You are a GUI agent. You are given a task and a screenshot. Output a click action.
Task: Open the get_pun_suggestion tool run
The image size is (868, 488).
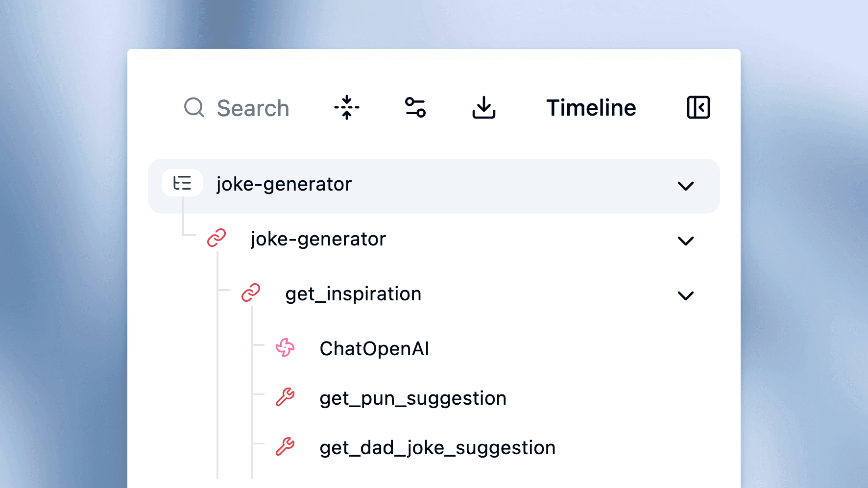412,398
